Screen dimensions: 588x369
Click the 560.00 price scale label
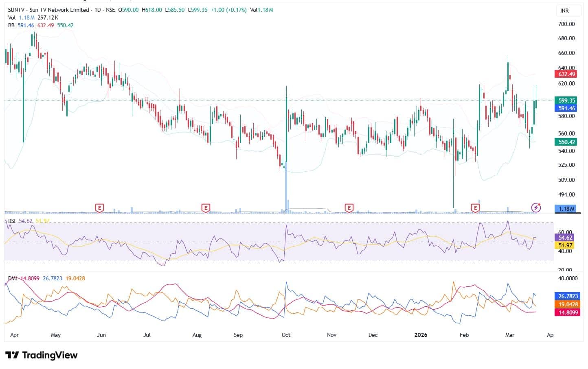click(566, 133)
